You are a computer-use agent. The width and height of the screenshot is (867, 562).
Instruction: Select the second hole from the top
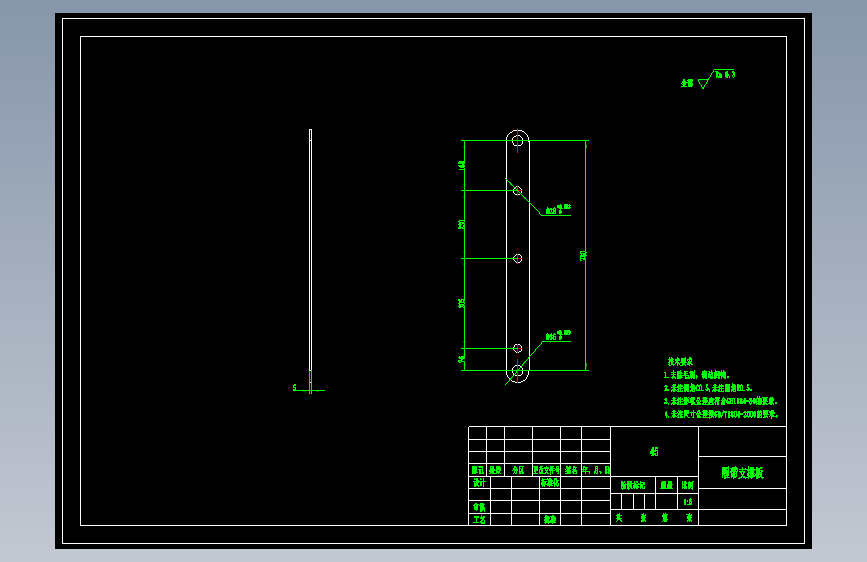click(x=518, y=191)
